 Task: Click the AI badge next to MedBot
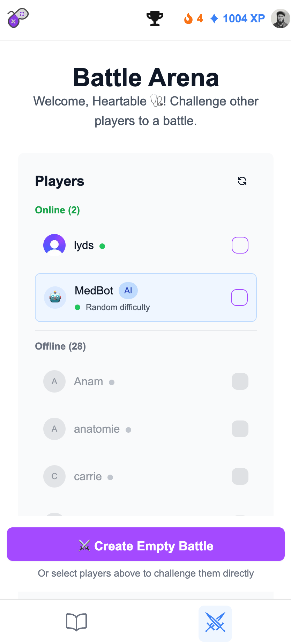[x=128, y=291]
